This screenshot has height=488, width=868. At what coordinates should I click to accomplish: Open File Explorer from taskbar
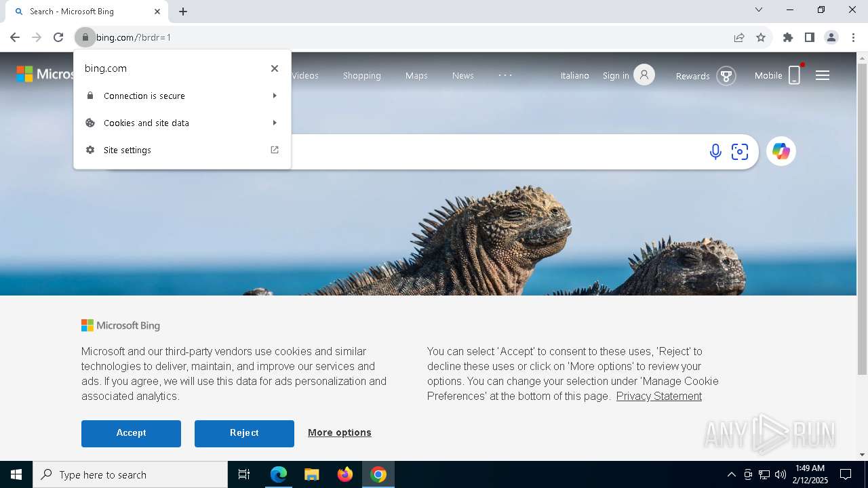[x=312, y=474]
